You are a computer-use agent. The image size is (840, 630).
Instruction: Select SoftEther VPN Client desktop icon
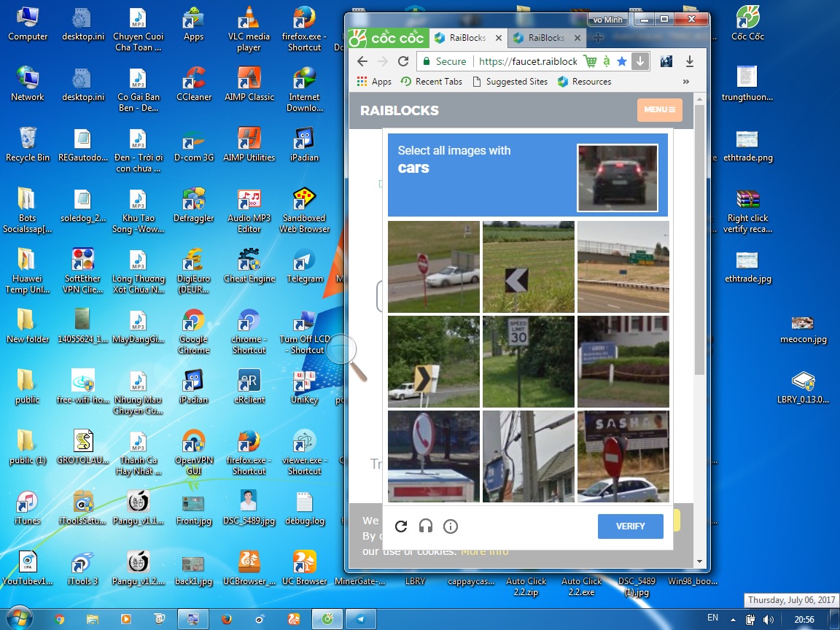pyautogui.click(x=82, y=271)
